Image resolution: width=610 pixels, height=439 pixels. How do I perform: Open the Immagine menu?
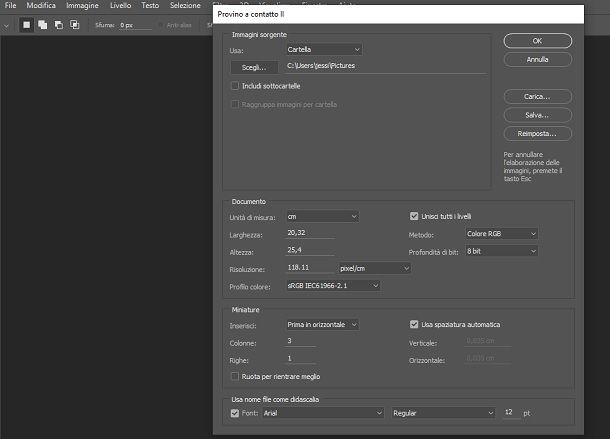(x=82, y=5)
